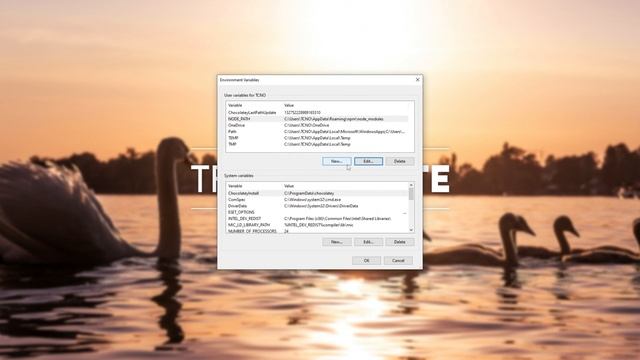This screenshot has height=360, width=640.
Task: Select the Path user variable row
Action: click(x=317, y=131)
